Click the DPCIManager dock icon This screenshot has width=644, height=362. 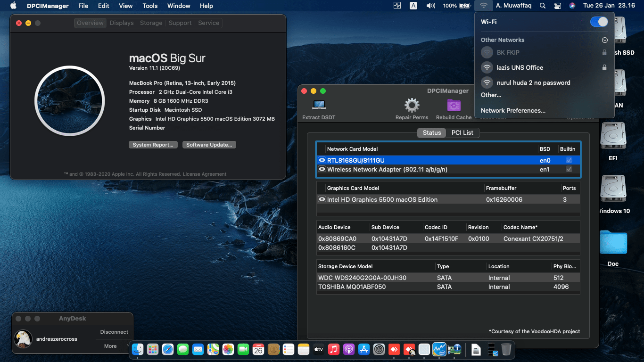tap(454, 349)
